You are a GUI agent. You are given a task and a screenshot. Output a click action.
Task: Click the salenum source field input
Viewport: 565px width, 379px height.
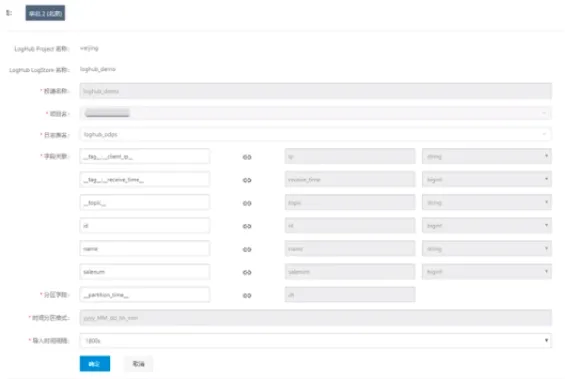(x=144, y=272)
